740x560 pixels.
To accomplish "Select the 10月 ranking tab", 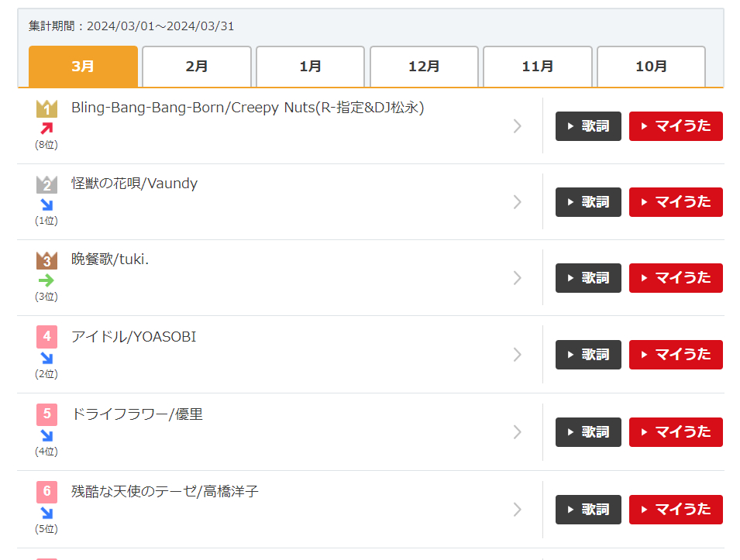I will point(651,67).
